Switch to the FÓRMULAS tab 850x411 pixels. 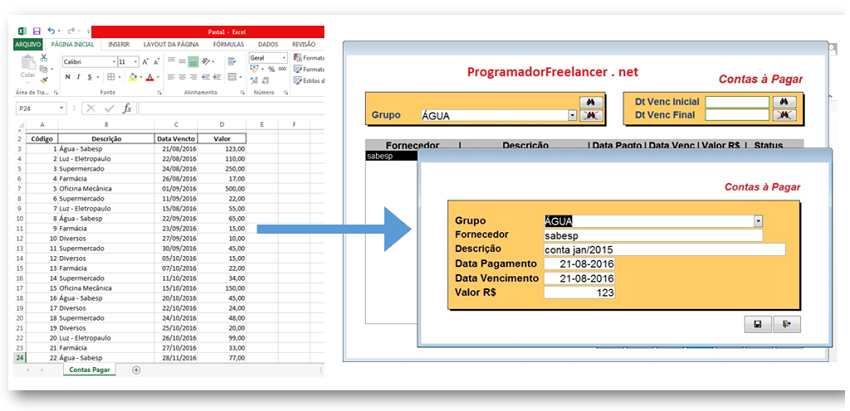(228, 44)
